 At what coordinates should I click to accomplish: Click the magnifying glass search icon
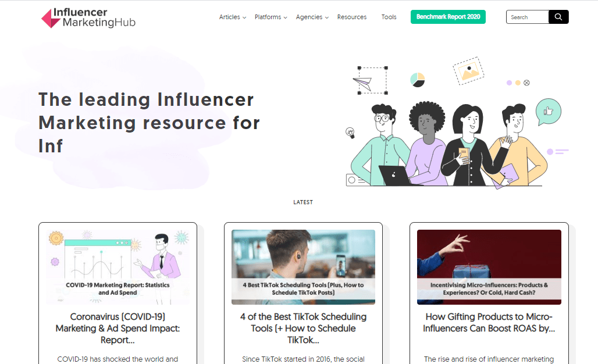558,17
